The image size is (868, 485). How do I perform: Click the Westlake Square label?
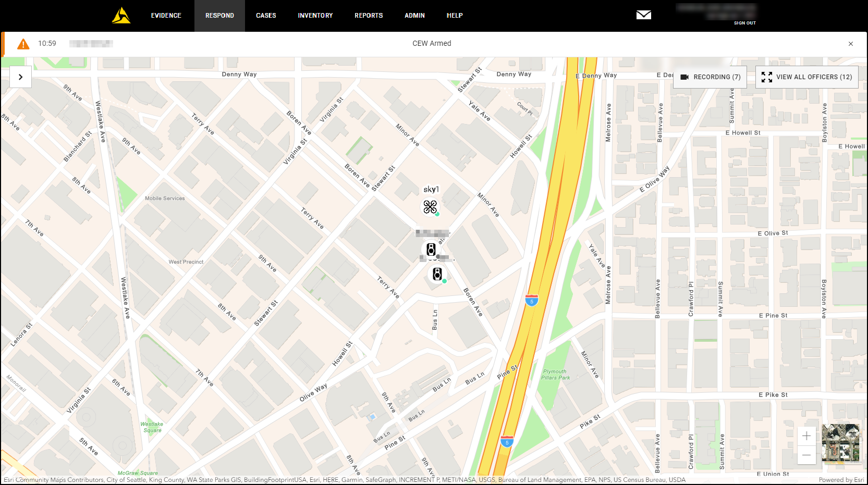coord(152,427)
